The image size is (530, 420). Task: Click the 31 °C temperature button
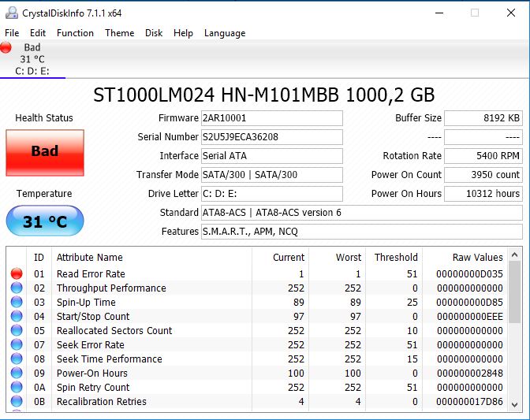point(45,221)
